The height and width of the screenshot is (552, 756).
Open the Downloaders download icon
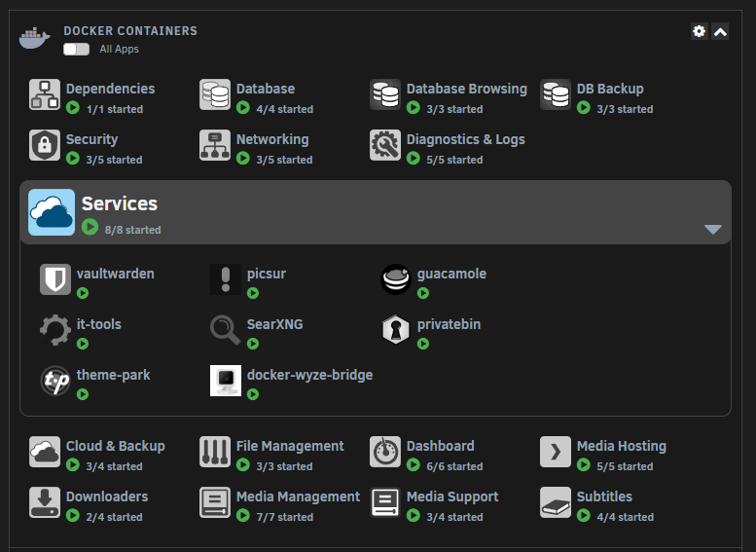(x=45, y=502)
